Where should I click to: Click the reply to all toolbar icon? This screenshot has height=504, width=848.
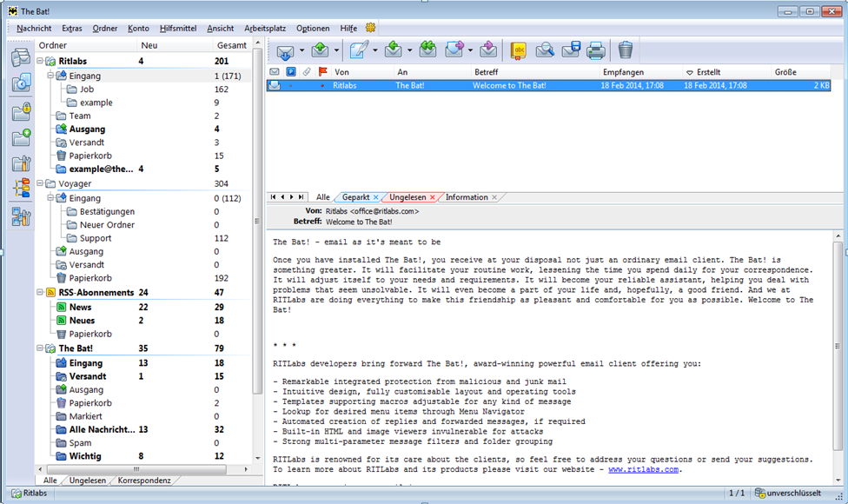427,50
